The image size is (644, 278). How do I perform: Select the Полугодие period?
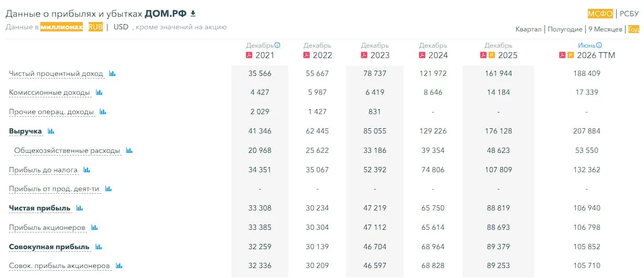click(x=565, y=29)
